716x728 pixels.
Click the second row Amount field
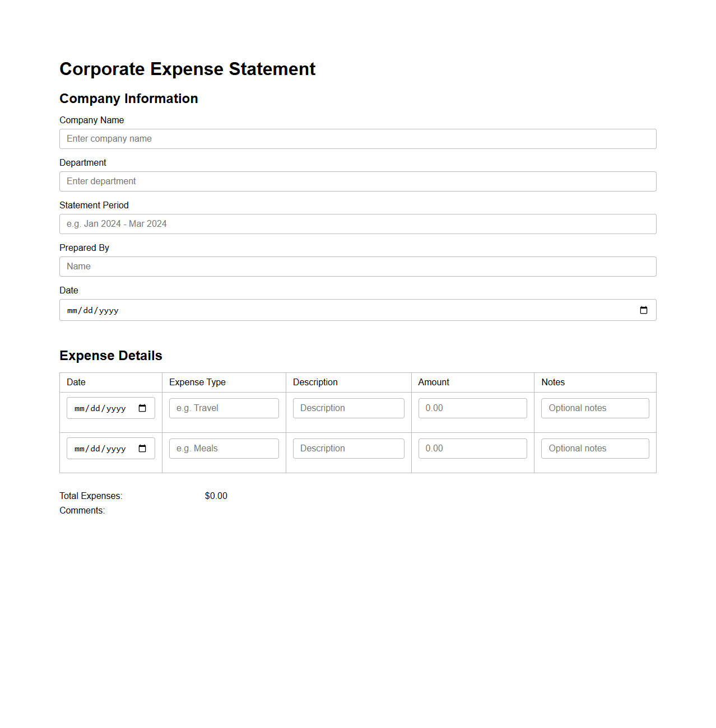pos(472,448)
